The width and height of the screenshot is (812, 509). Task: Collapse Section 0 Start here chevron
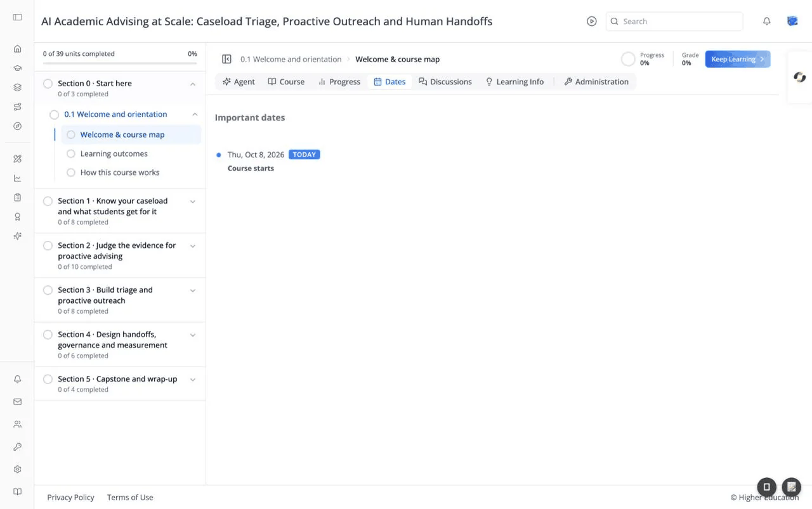coord(193,84)
